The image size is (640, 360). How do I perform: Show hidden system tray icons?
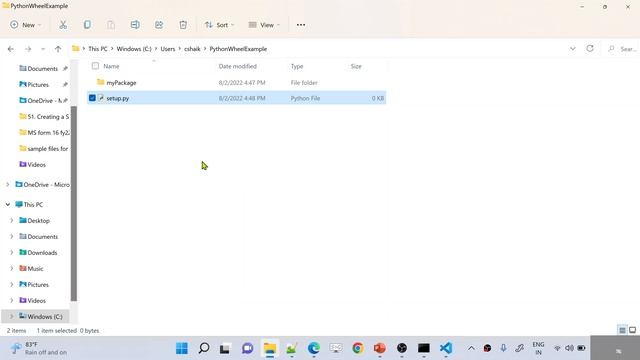pyautogui.click(x=471, y=348)
